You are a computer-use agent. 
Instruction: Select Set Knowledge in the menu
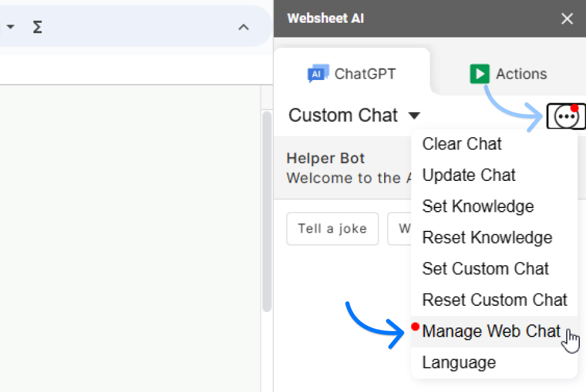478,206
